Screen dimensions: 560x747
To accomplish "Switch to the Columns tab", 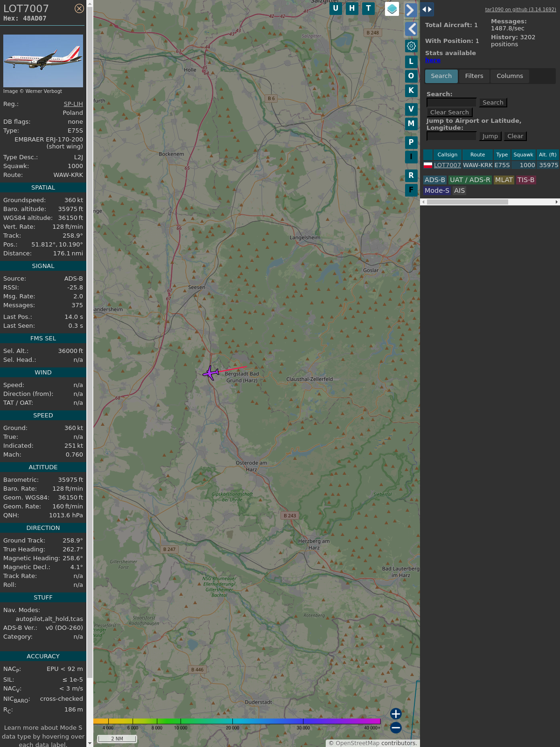I will pyautogui.click(x=510, y=76).
